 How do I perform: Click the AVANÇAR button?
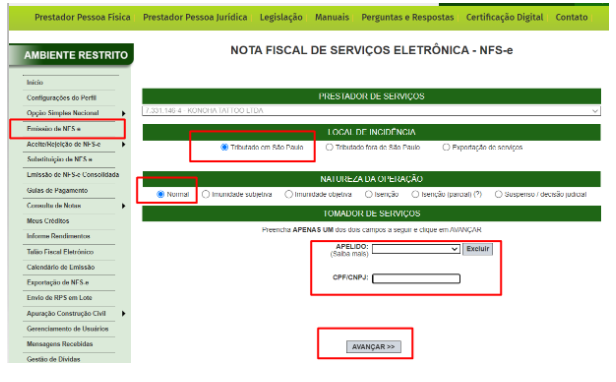tap(373, 347)
